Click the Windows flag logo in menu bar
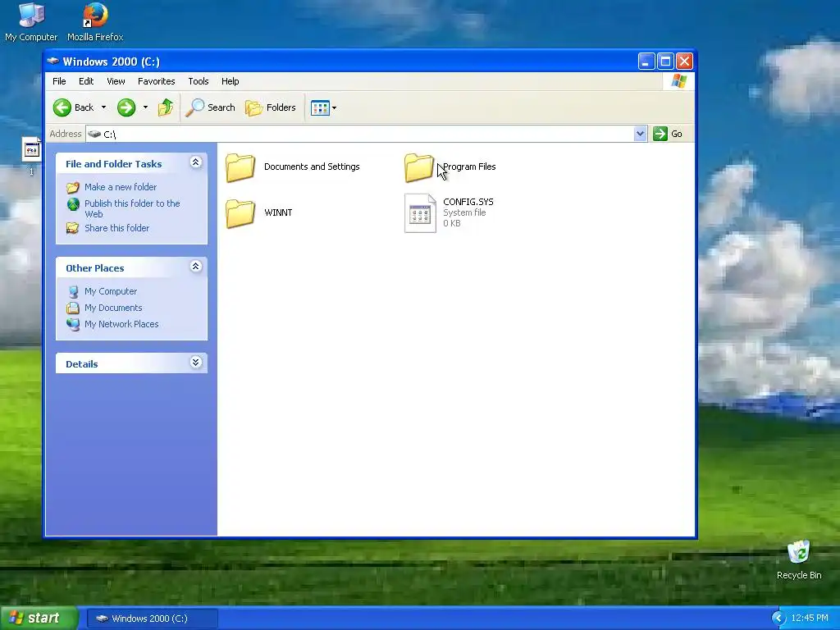The image size is (840, 630). (x=678, y=81)
